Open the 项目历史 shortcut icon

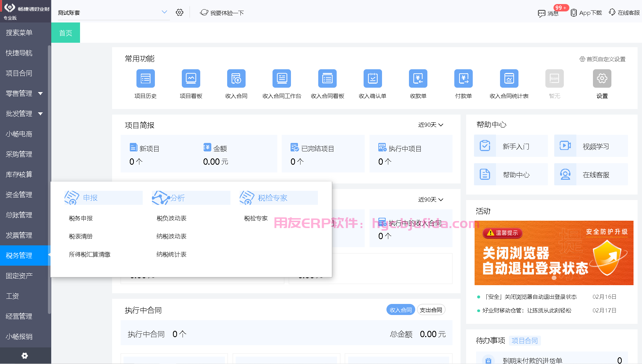click(145, 78)
